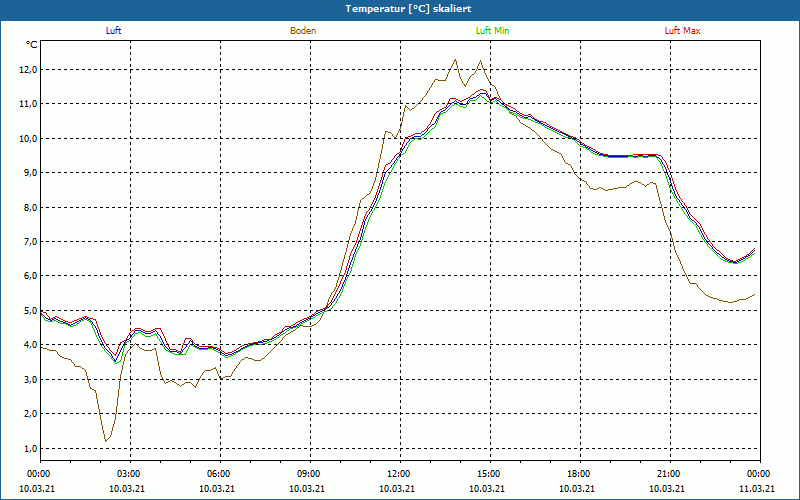800x500 pixels.
Task: Click the 09:00 time axis label
Action: (x=310, y=474)
